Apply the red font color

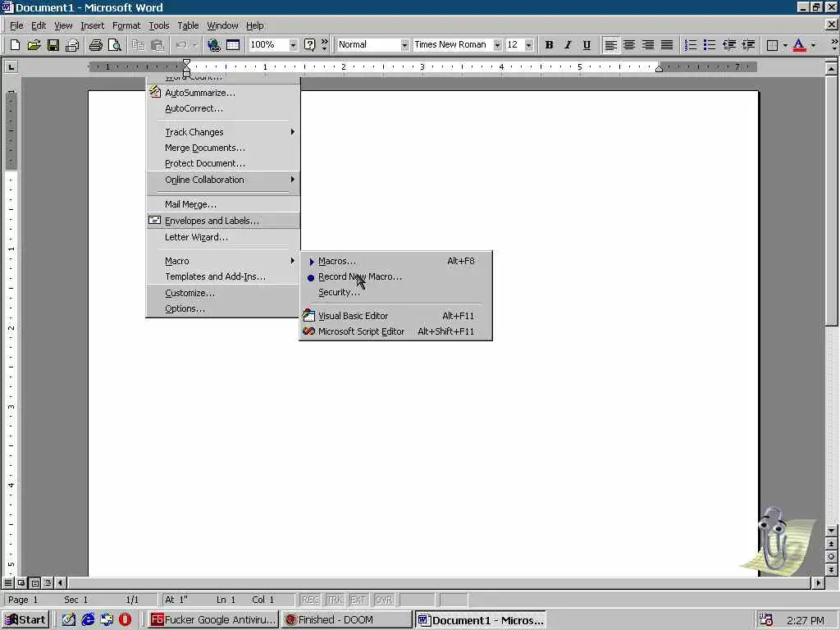(799, 45)
